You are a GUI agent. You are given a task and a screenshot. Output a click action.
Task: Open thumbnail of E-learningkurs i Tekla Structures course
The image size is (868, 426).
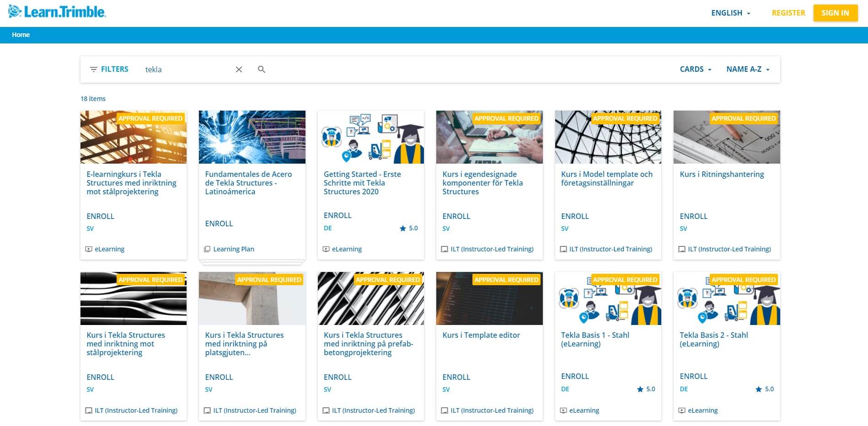pos(134,137)
